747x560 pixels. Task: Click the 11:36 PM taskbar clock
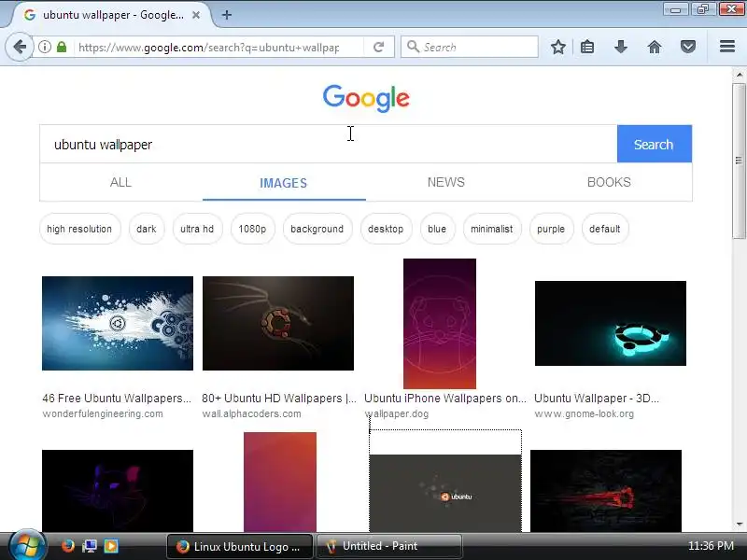coord(711,546)
